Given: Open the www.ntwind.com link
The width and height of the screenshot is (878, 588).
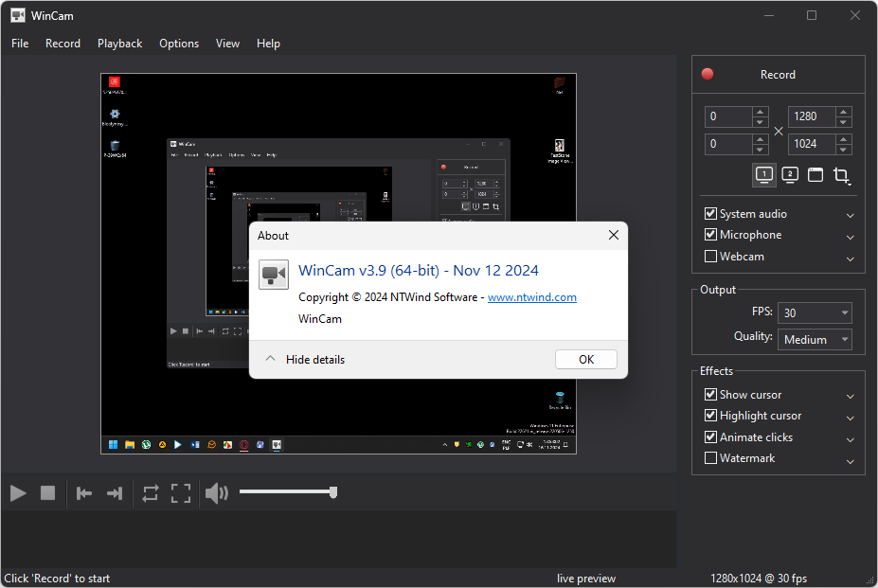Looking at the screenshot, I should 532,297.
